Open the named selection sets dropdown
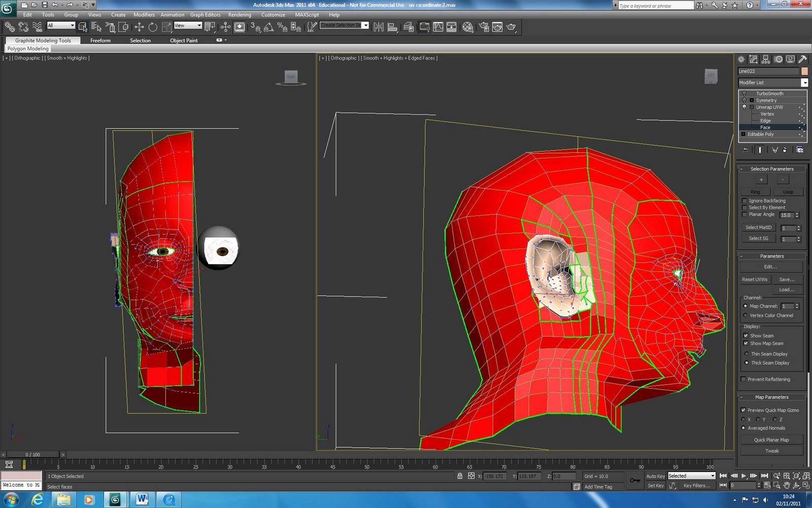The height and width of the screenshot is (508, 812). coord(366,25)
